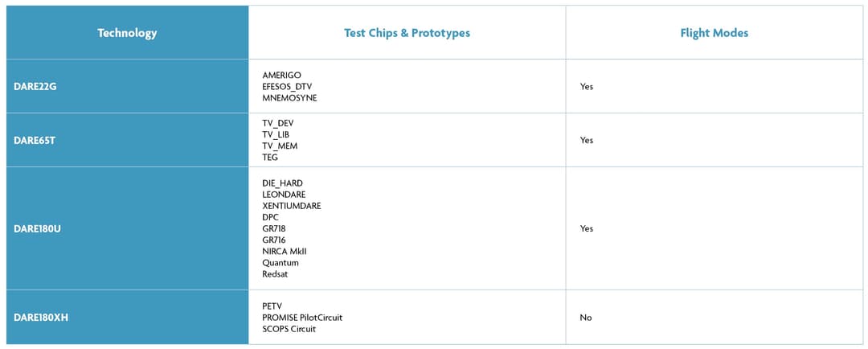The height and width of the screenshot is (349, 868).
Task: Click the PROMISE PilotCircuit entry
Action: click(x=302, y=318)
